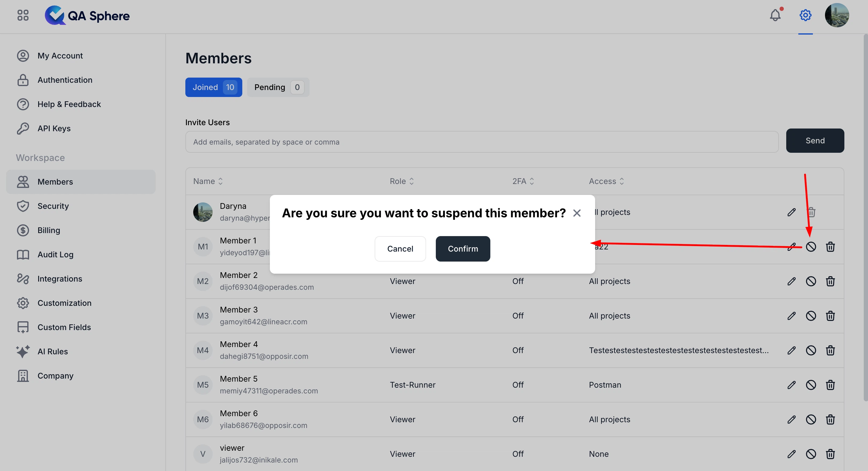
Task: Select the Joined members tab
Action: point(213,87)
